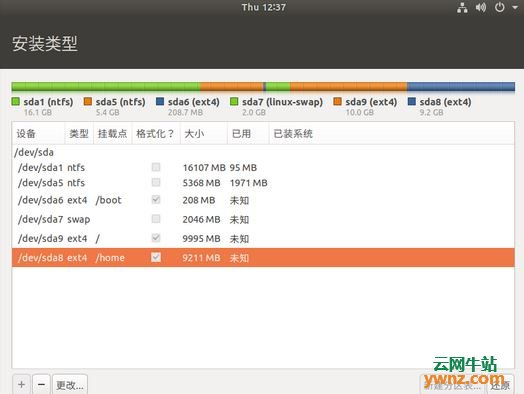Viewport: 524px width, 394px height.
Task: Select the /dev/sda6 ext4 row
Action: pos(263,200)
